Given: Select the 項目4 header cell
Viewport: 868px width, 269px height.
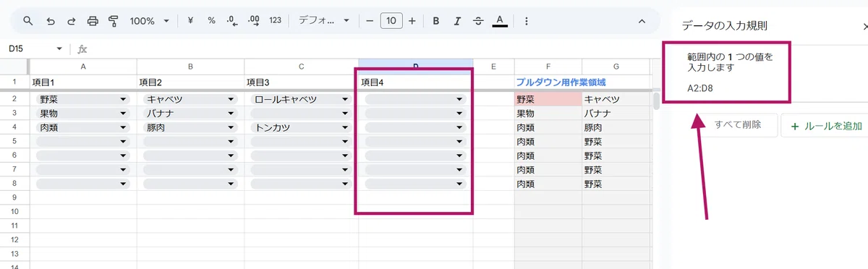Looking at the screenshot, I should [x=416, y=82].
